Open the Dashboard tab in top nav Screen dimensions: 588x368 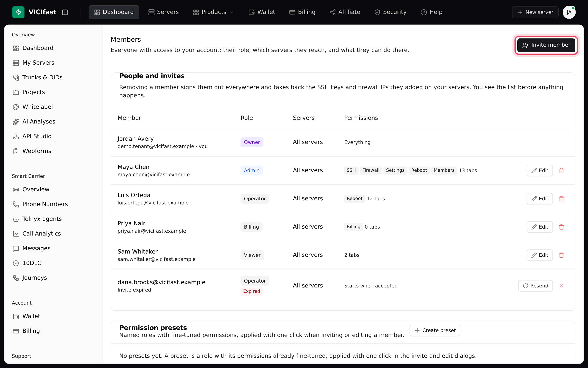(x=114, y=12)
